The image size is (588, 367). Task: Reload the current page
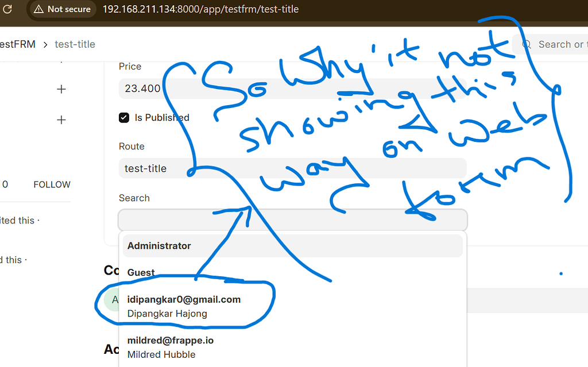7,9
